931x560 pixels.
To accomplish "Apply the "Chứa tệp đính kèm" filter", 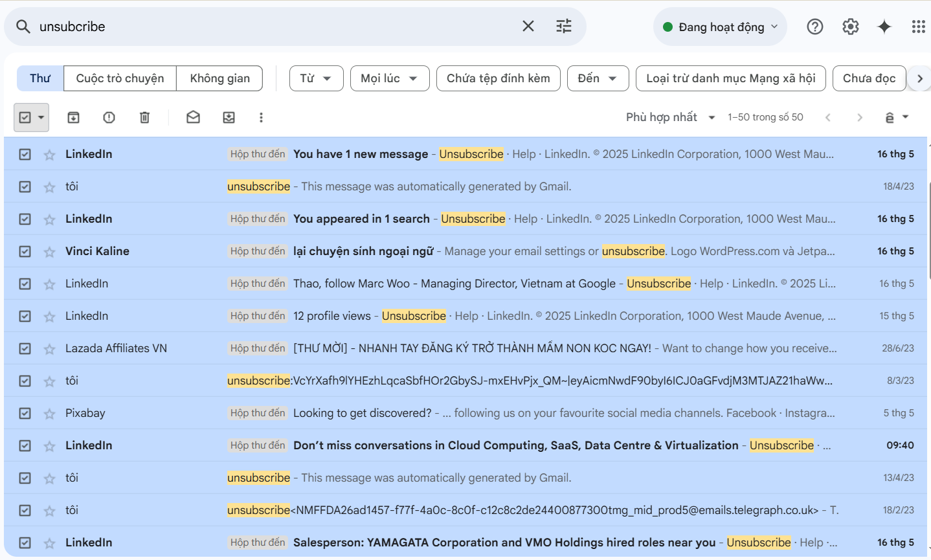I will (498, 78).
